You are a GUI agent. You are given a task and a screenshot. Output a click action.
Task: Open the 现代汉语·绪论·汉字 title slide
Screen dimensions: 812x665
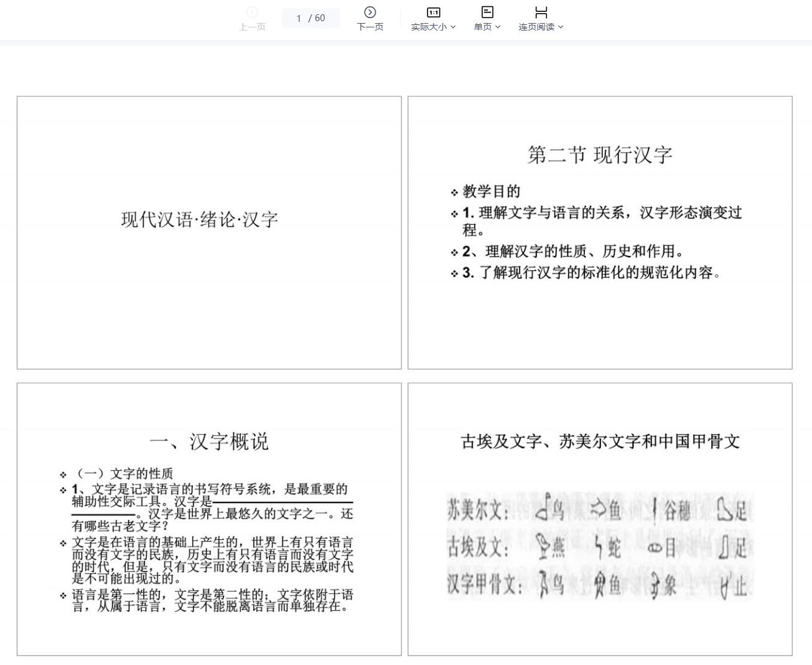coord(209,232)
